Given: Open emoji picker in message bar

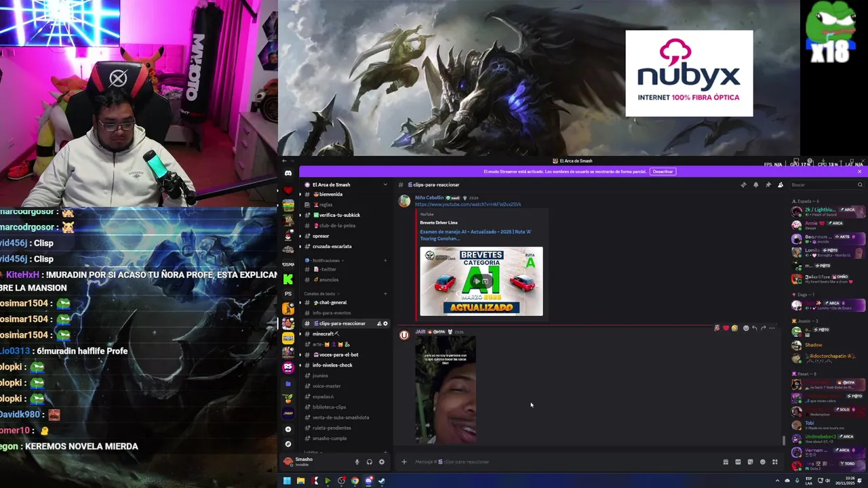Looking at the screenshot, I should (x=762, y=462).
